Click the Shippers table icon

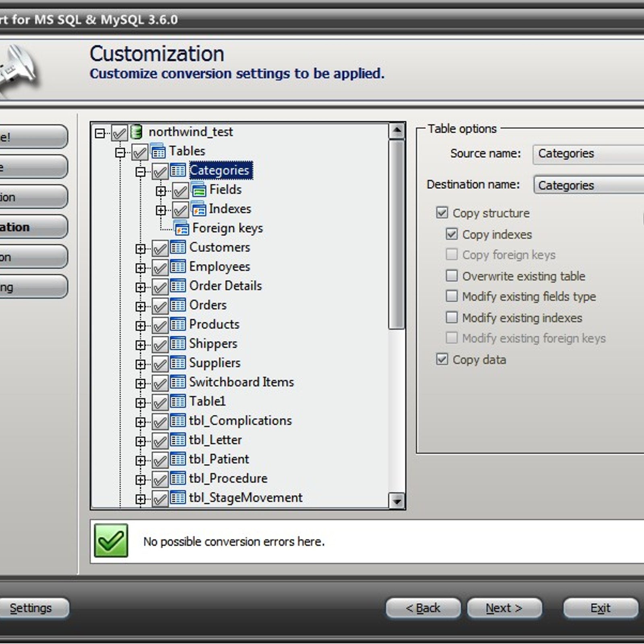[x=178, y=344]
